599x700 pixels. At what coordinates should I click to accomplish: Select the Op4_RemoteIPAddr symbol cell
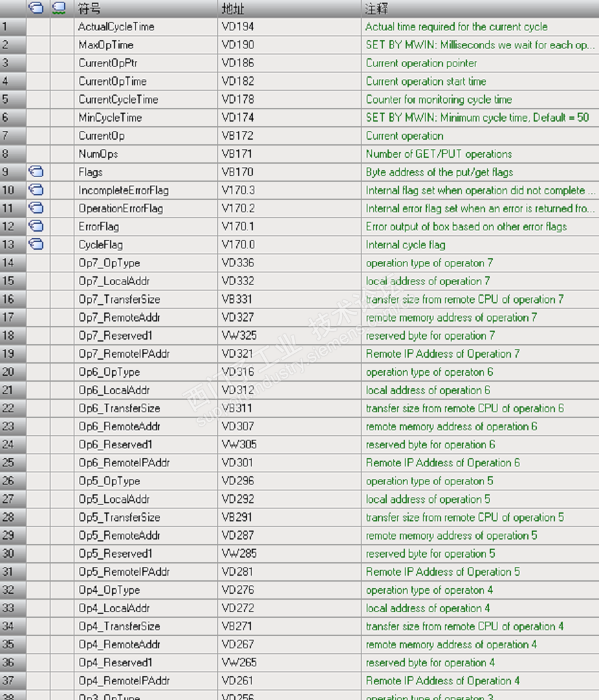coord(146,681)
